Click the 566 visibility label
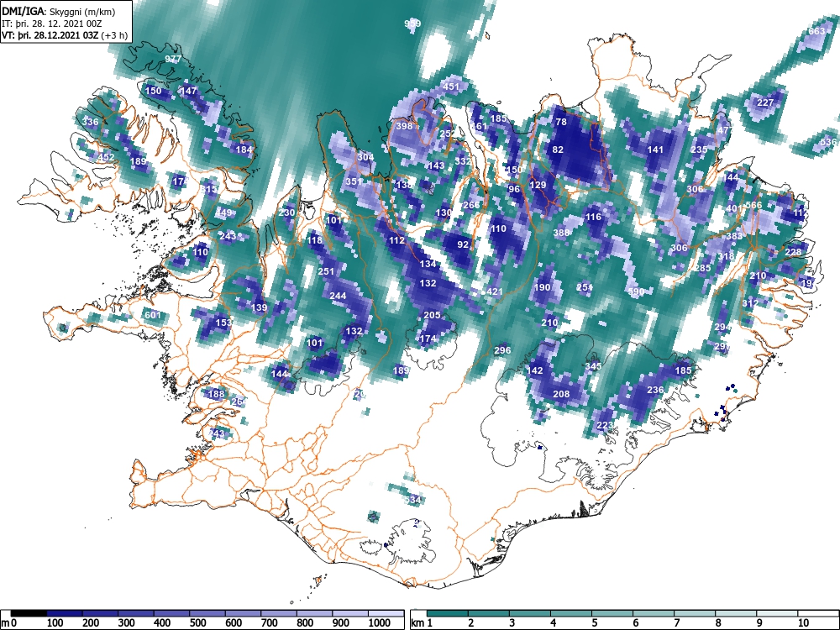Viewport: 840px width, 630px height. 753,205
